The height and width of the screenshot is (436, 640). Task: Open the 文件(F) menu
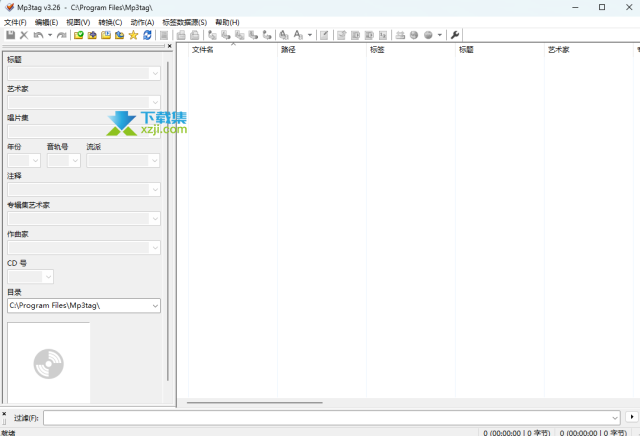coord(16,22)
